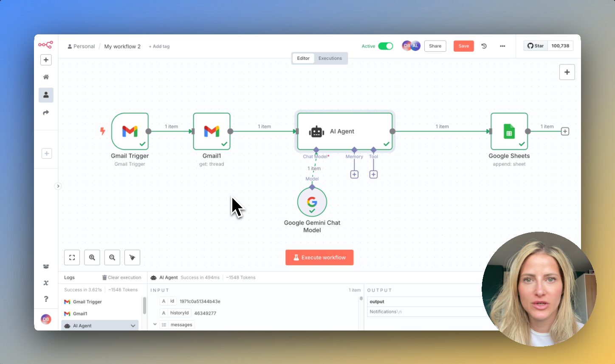
Task: Click the DB AL collaborator avatars
Action: (x=411, y=46)
